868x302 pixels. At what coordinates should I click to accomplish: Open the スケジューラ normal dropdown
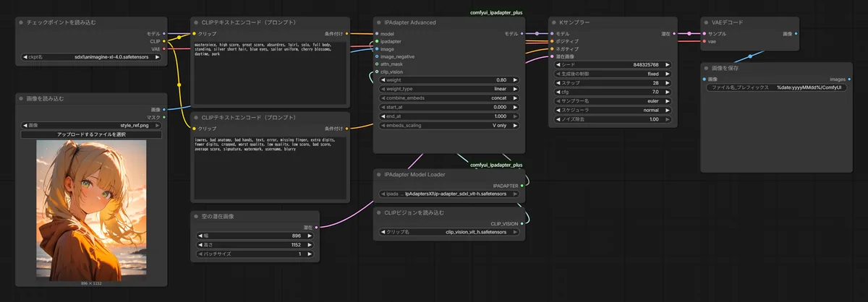[613, 110]
